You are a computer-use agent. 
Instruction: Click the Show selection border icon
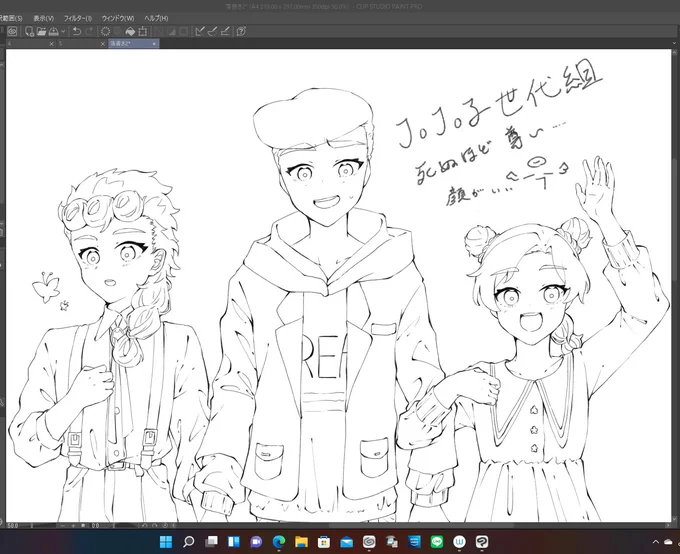tap(184, 31)
